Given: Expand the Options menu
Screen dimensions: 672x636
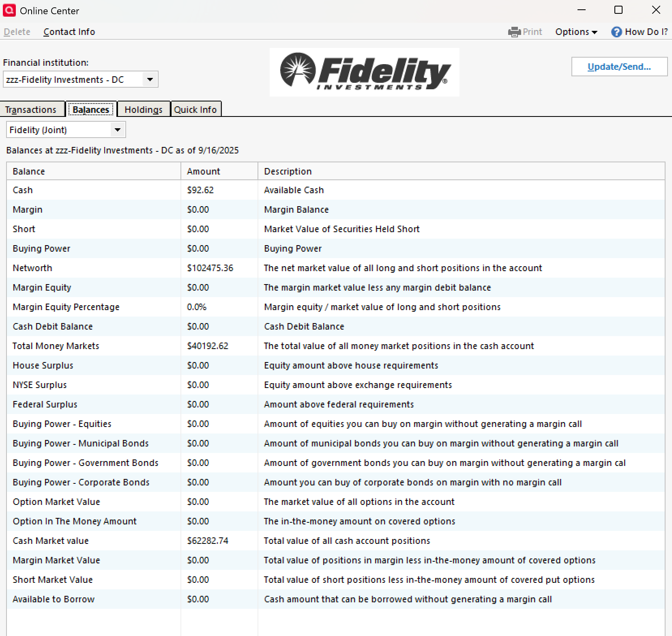Looking at the screenshot, I should [x=576, y=32].
